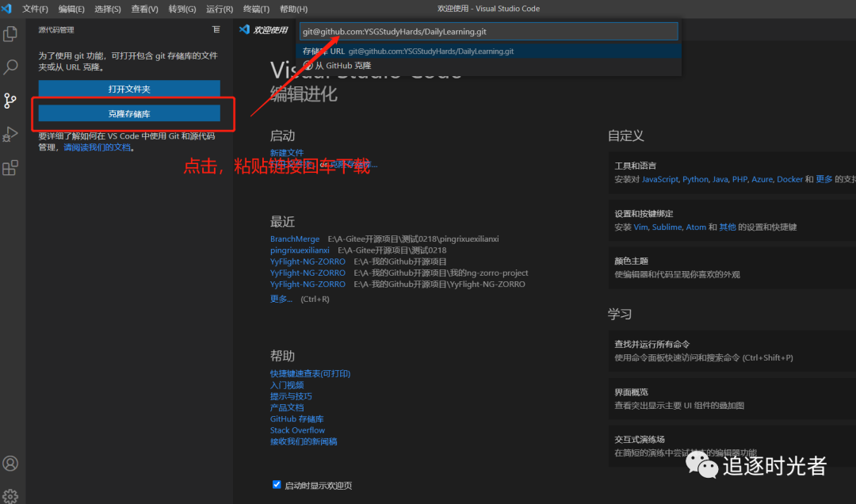Install Atom keybindings link

696,227
